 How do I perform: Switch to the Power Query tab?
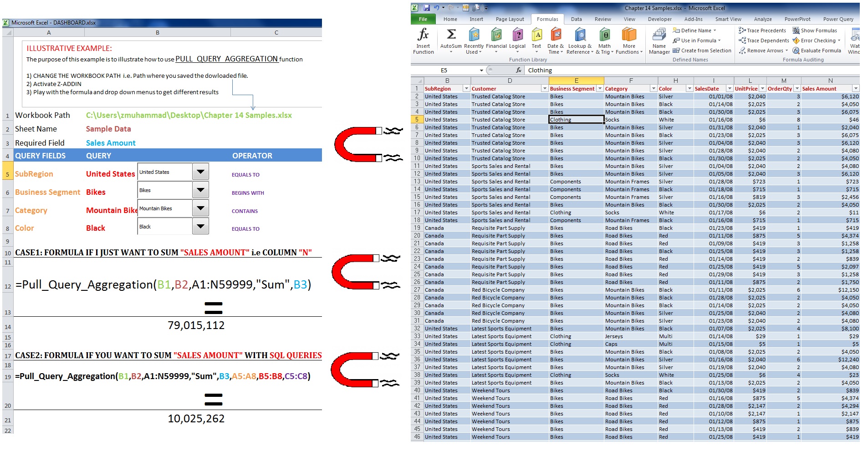click(838, 19)
